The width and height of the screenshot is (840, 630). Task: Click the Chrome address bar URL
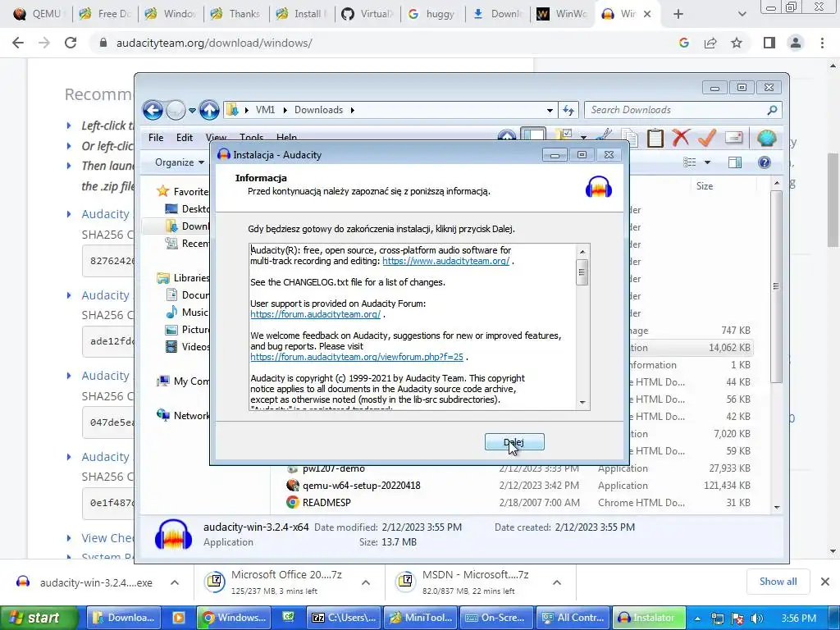(x=214, y=43)
